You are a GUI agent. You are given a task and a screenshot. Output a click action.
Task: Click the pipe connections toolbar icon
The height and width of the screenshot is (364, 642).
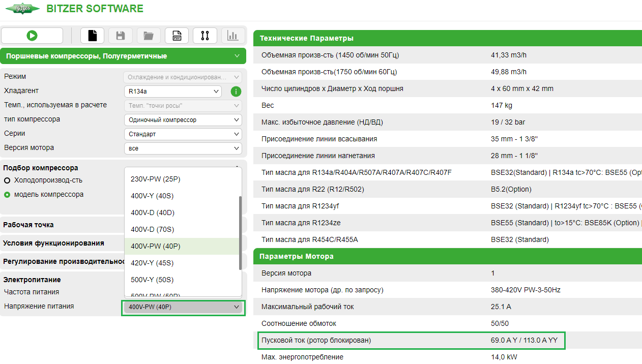tap(205, 36)
